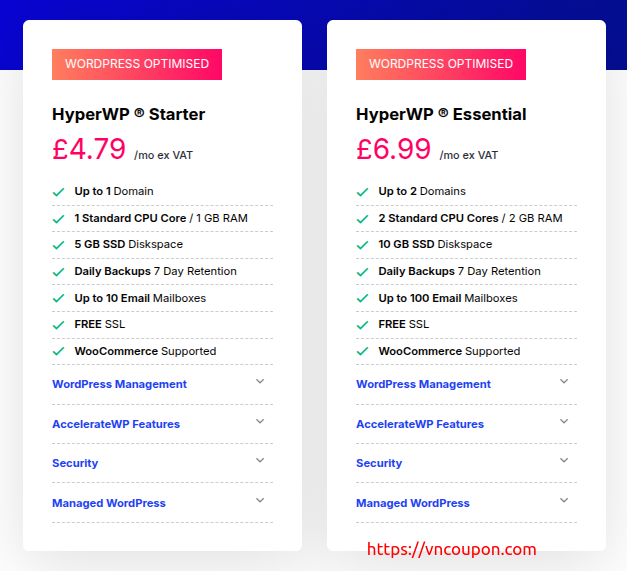Click the checkmark beside Essential's Up to 100 Email Mailboxes
The image size is (627, 571).
[362, 298]
